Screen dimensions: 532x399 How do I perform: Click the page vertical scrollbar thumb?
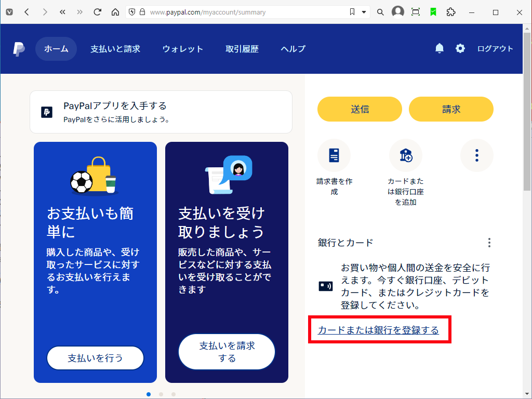tap(527, 112)
